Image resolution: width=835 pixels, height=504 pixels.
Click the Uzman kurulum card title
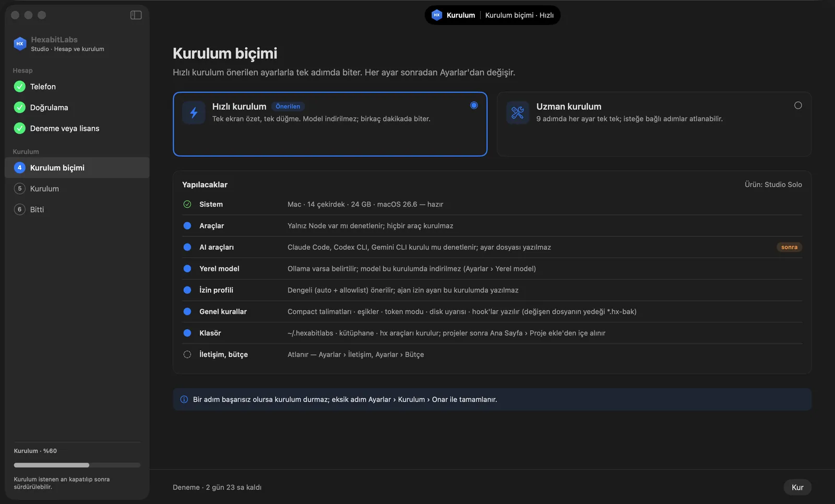[569, 106]
